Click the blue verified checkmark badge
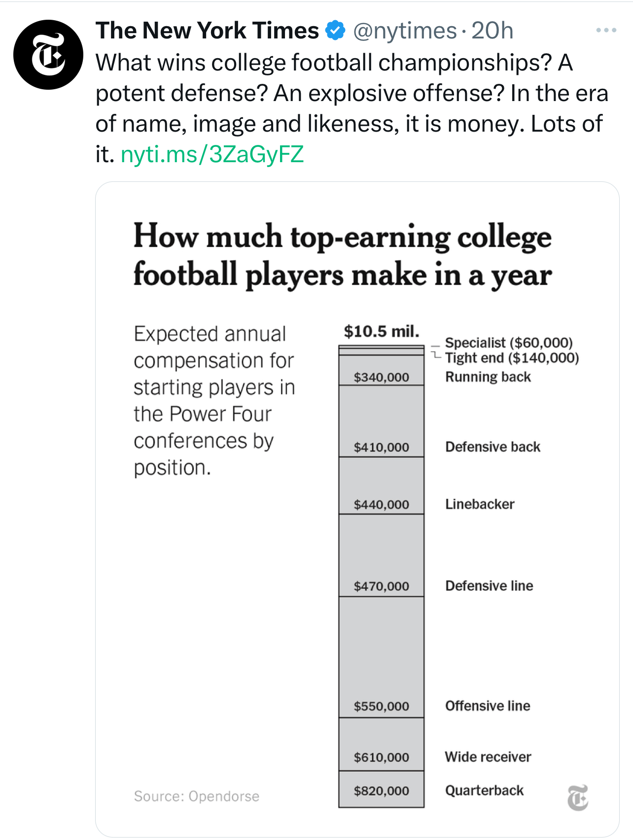Viewport: 633px width, 840px height. point(335,31)
